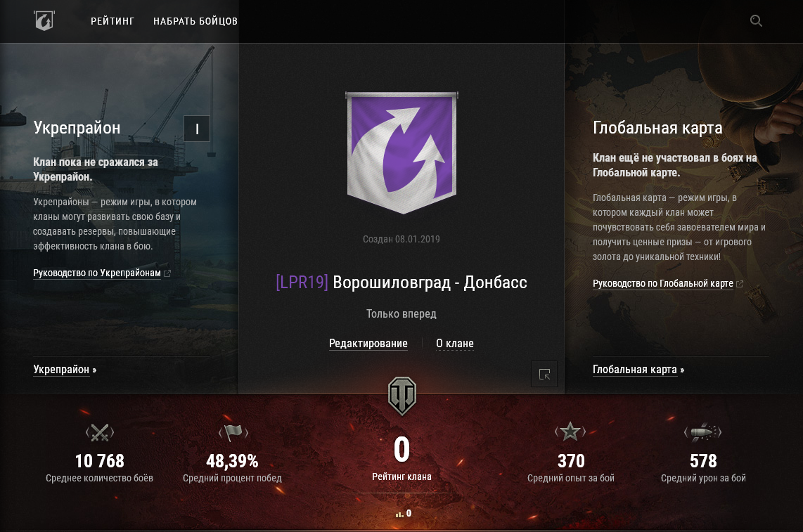Click external link icon beside Stronghold guide
The height and width of the screenshot is (532, 803).
coord(167,273)
